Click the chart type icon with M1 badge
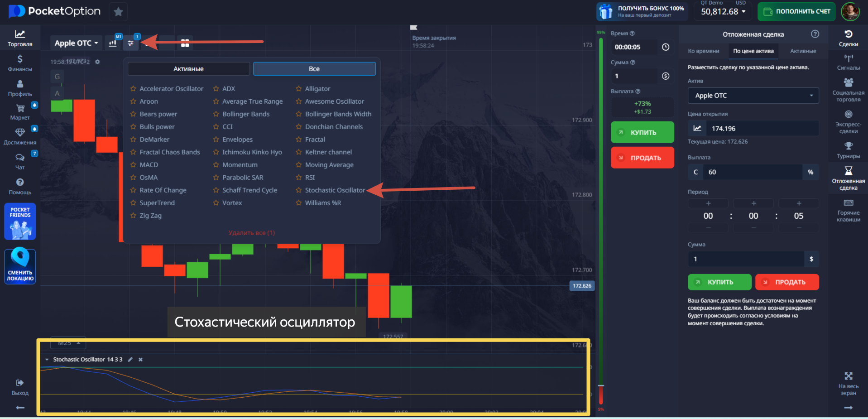 [113, 43]
